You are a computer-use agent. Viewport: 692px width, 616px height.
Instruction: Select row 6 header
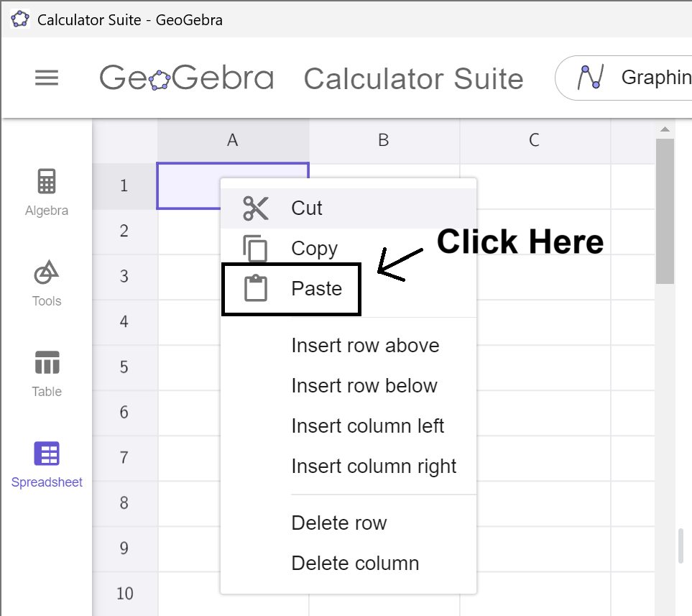124,413
